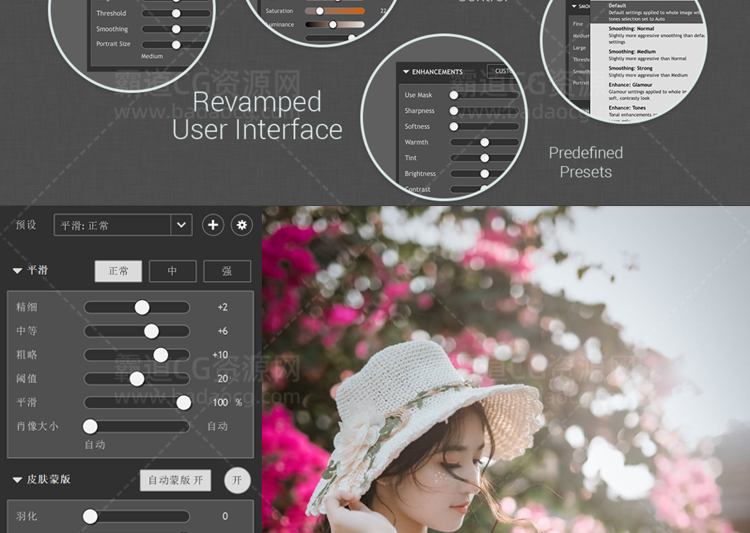750x533 pixels.
Task: Click Luminance color slider in circle
Action: 335,24
